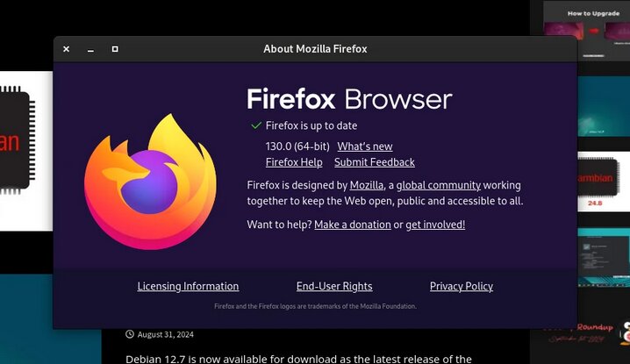Viewport: 630px width, 364px height.
Task: Click the large Firefox logo
Action: click(x=150, y=182)
